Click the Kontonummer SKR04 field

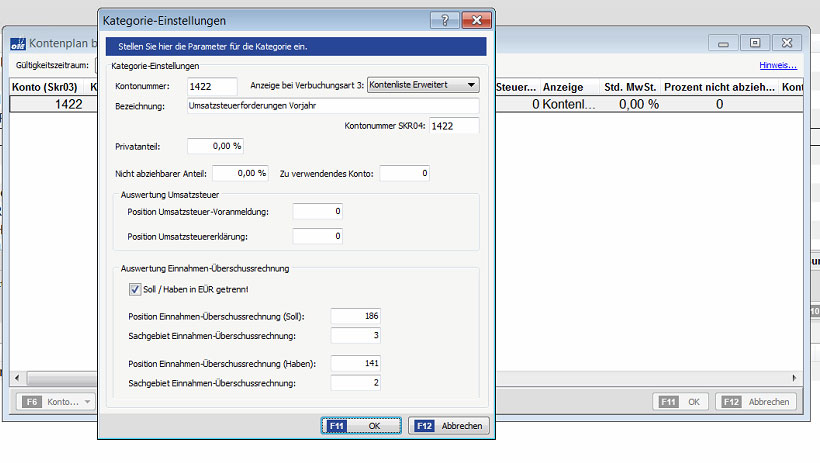(454, 126)
